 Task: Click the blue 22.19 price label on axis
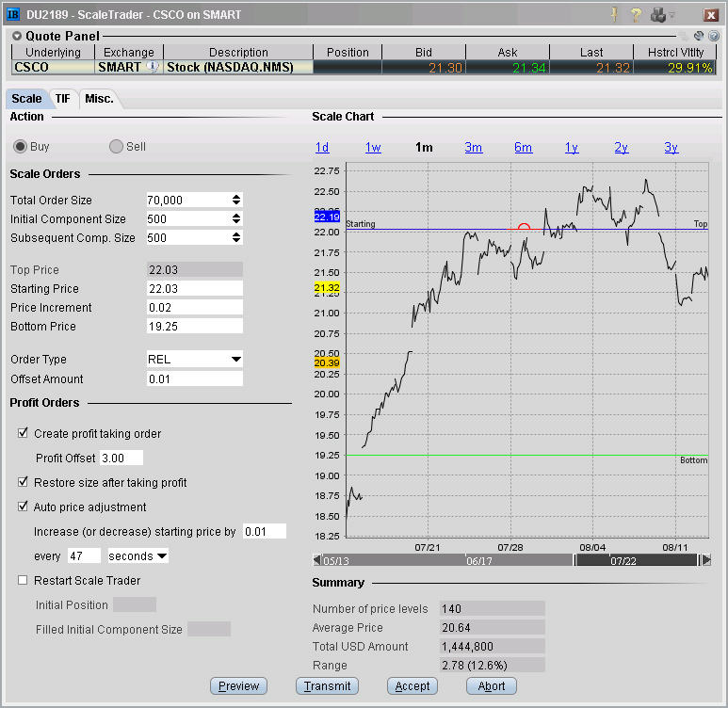pyautogui.click(x=327, y=217)
